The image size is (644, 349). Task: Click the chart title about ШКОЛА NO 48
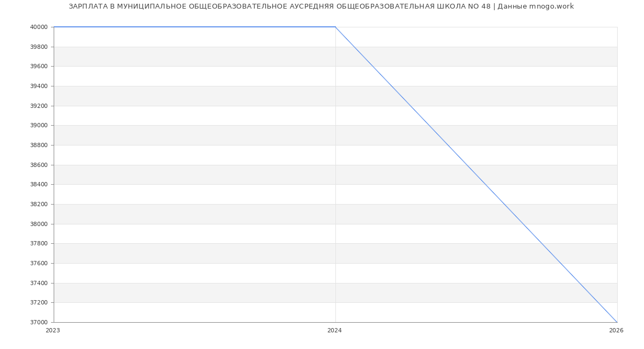[321, 6]
